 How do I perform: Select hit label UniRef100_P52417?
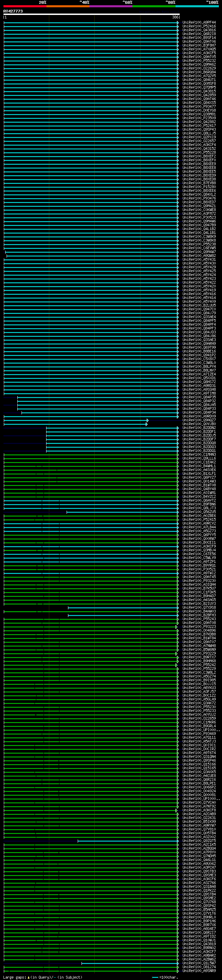(x=199, y=125)
